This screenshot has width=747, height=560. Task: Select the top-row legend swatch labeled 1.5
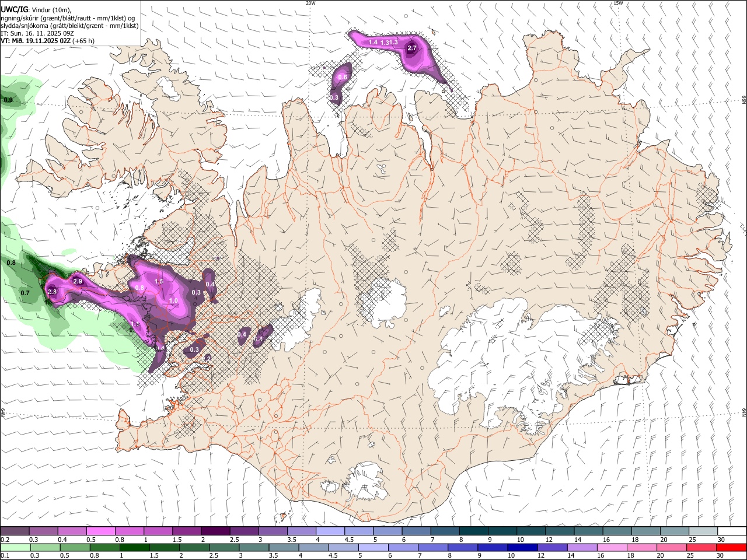(187, 531)
